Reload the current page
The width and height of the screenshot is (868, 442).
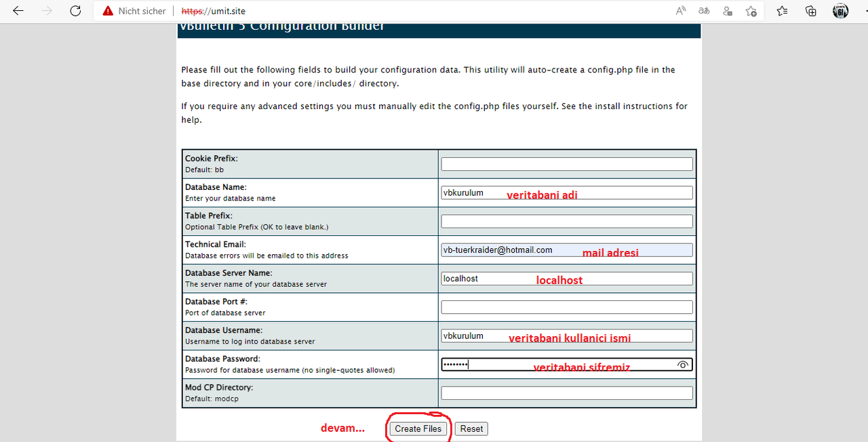click(75, 11)
